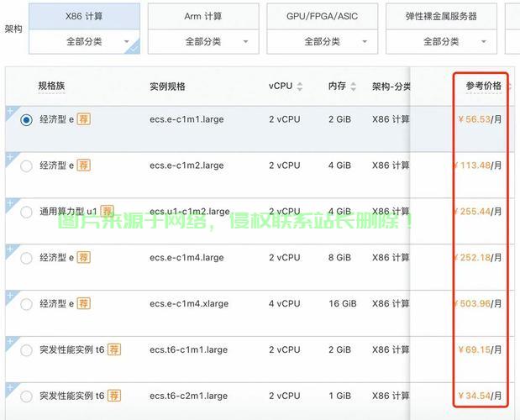Sort table by vCPU column arrows
The image size is (520, 420).
click(x=300, y=87)
